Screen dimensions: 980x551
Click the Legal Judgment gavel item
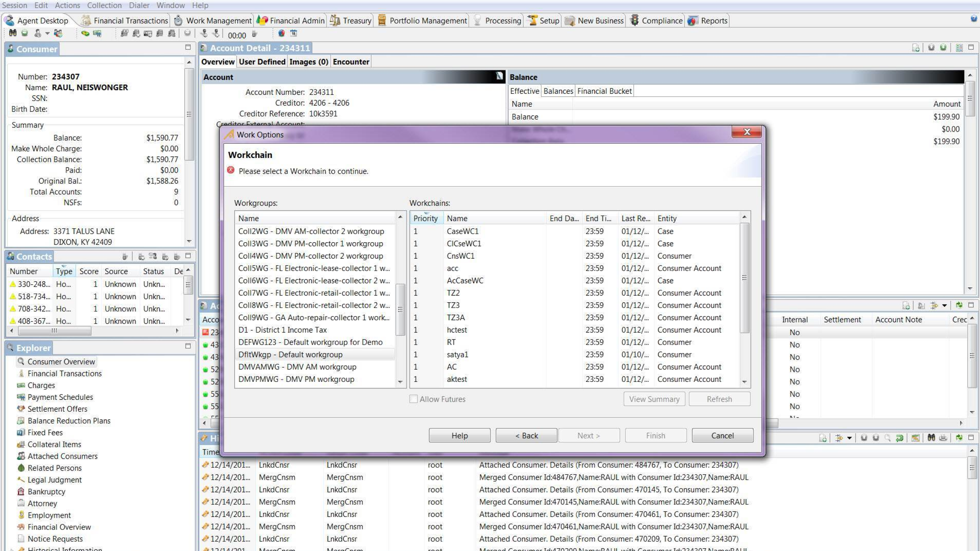pos(54,480)
